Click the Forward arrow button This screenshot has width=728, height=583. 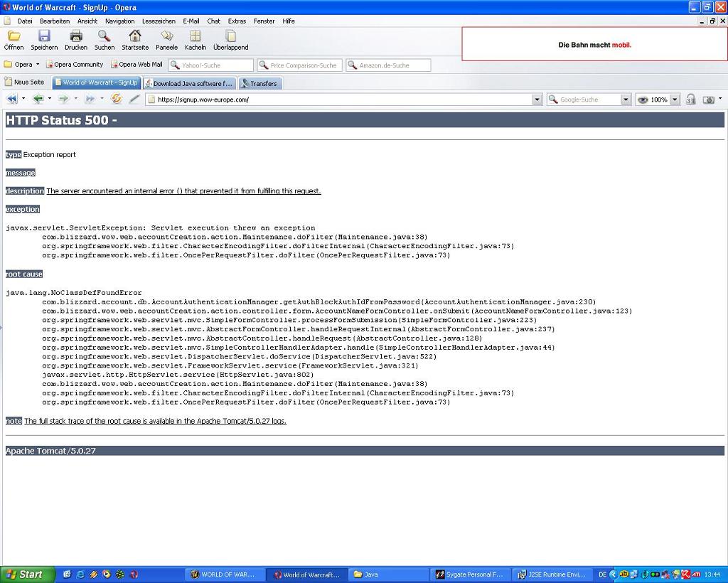[x=63, y=99]
